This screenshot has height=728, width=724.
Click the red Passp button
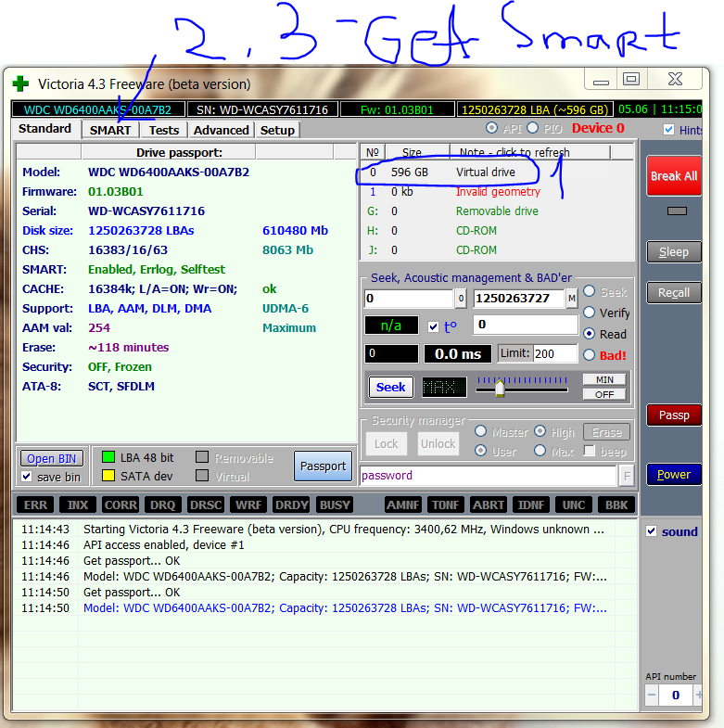click(x=674, y=415)
